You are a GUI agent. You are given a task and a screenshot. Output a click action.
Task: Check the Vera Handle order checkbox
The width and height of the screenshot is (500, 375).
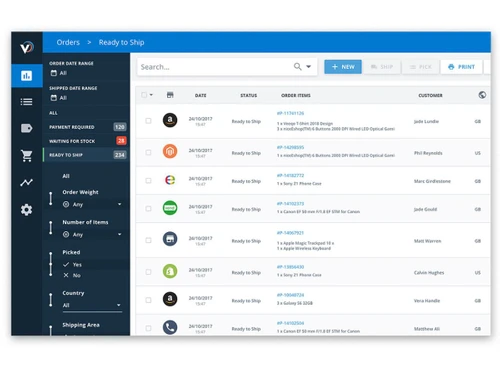pyautogui.click(x=148, y=300)
